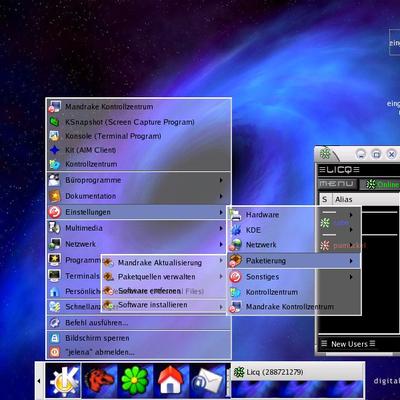Click the Persönliche home folder icon
The height and width of the screenshot is (400, 400).
pyautogui.click(x=55, y=292)
